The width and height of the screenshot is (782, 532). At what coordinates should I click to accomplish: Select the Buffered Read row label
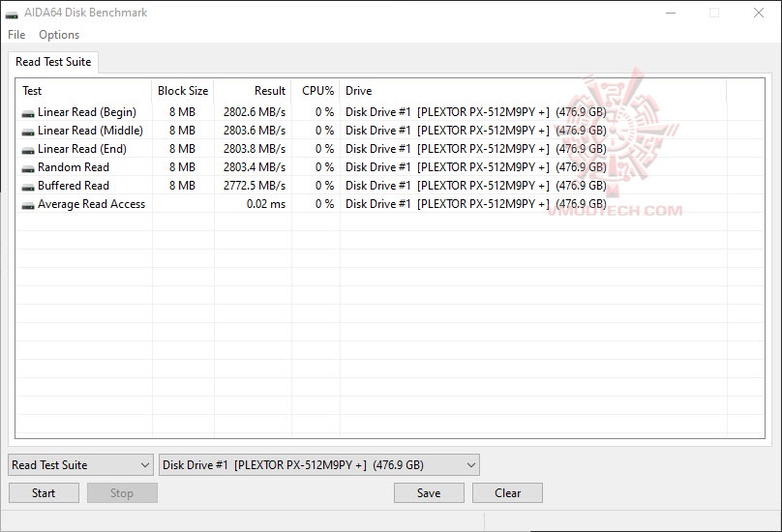coord(74,186)
